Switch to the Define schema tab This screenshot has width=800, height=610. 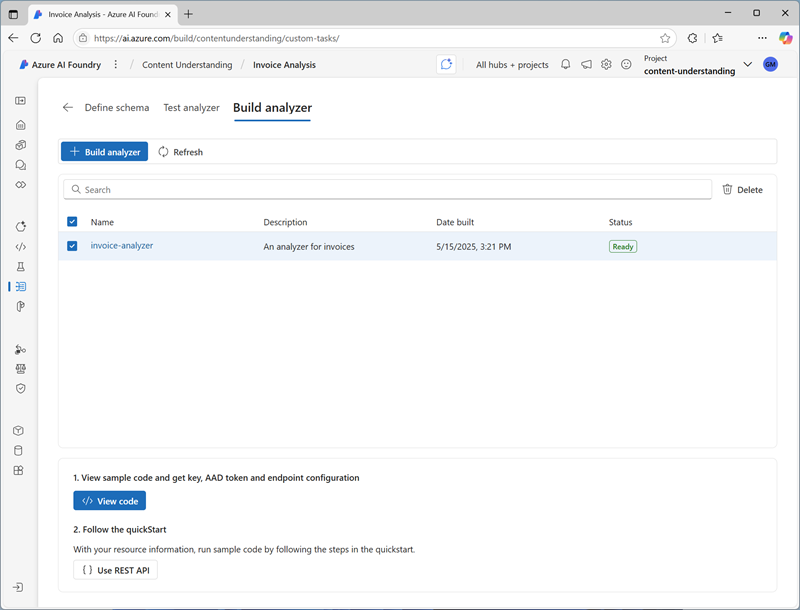[x=117, y=108]
